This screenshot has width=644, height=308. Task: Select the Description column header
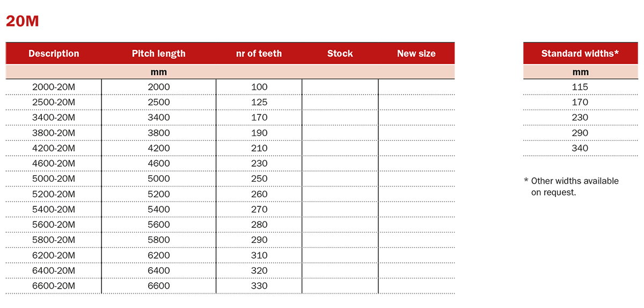click(x=54, y=54)
